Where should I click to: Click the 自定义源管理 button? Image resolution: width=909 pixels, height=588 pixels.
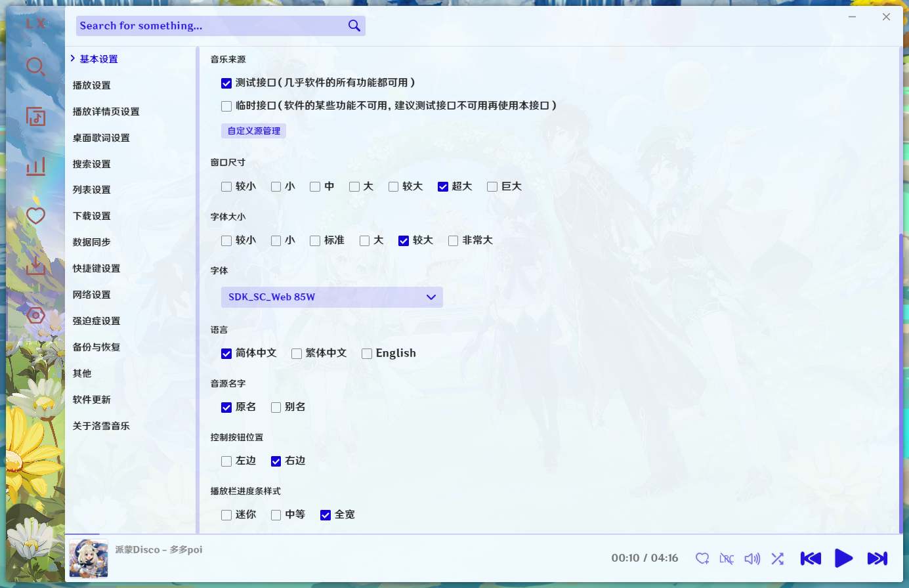[x=253, y=131]
